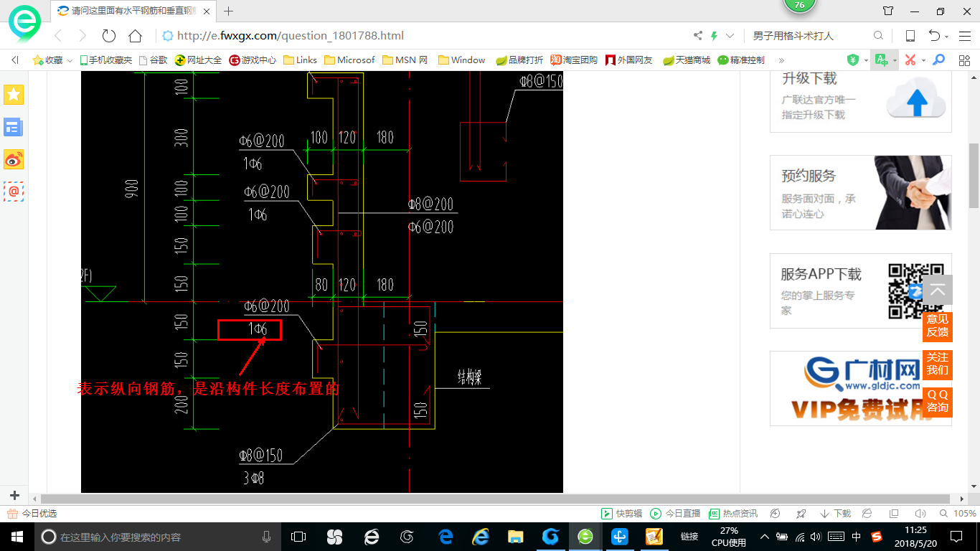Click the lightning speed mode icon

715,36
